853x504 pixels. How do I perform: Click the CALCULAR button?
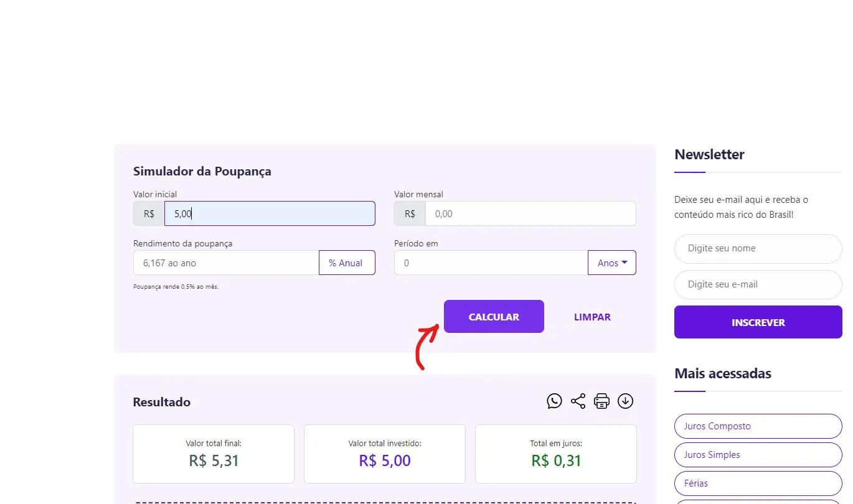[x=494, y=317]
